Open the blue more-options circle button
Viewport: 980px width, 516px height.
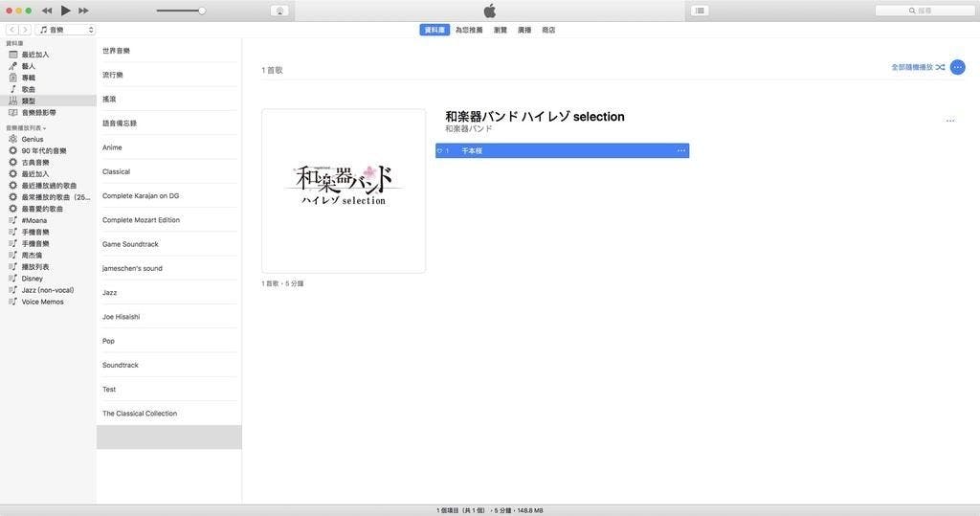(957, 67)
